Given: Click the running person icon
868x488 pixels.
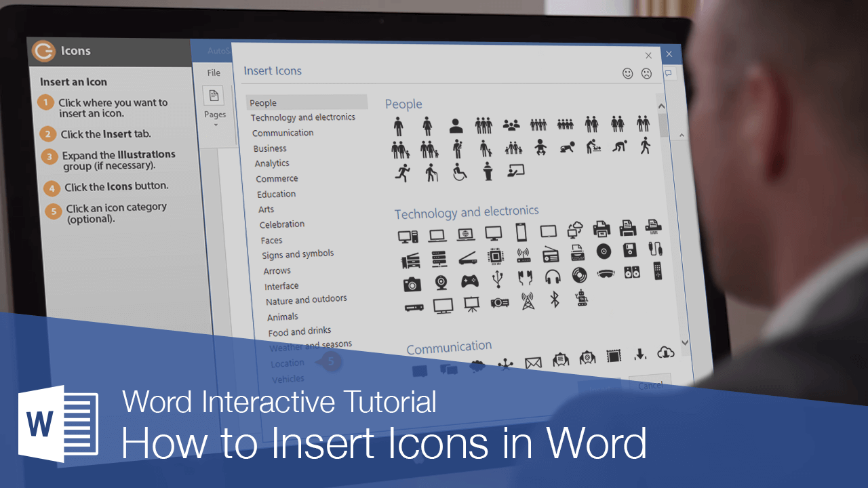Looking at the screenshot, I should (401, 171).
